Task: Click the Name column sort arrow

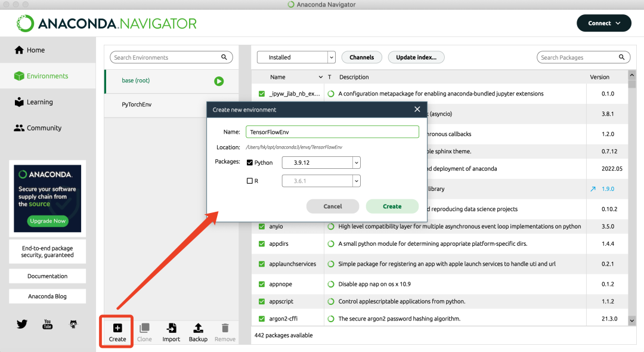Action: [x=321, y=77]
